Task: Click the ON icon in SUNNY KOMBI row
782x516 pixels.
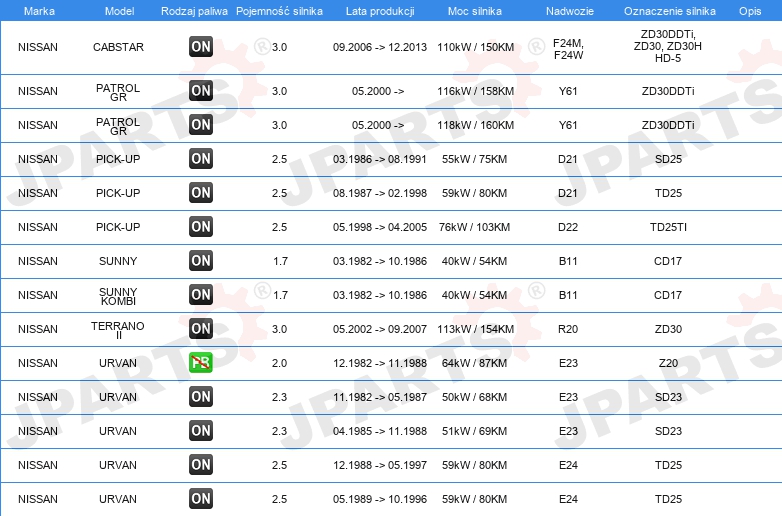Action: (201, 295)
